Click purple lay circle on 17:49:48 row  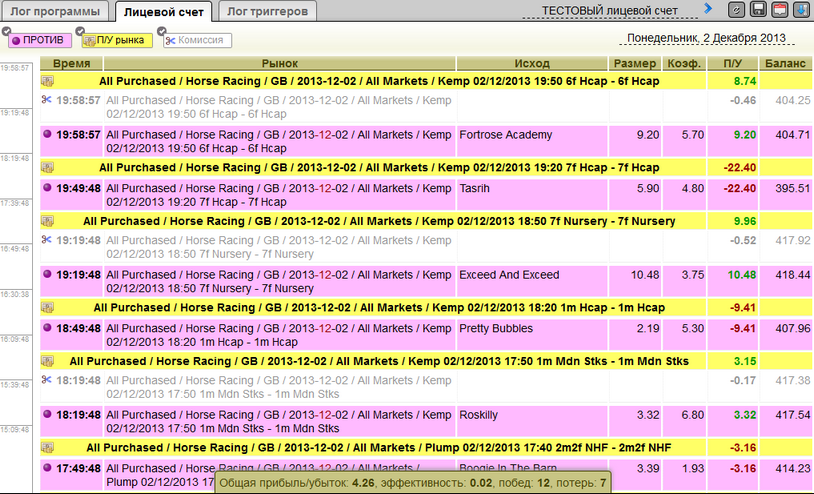(x=47, y=468)
